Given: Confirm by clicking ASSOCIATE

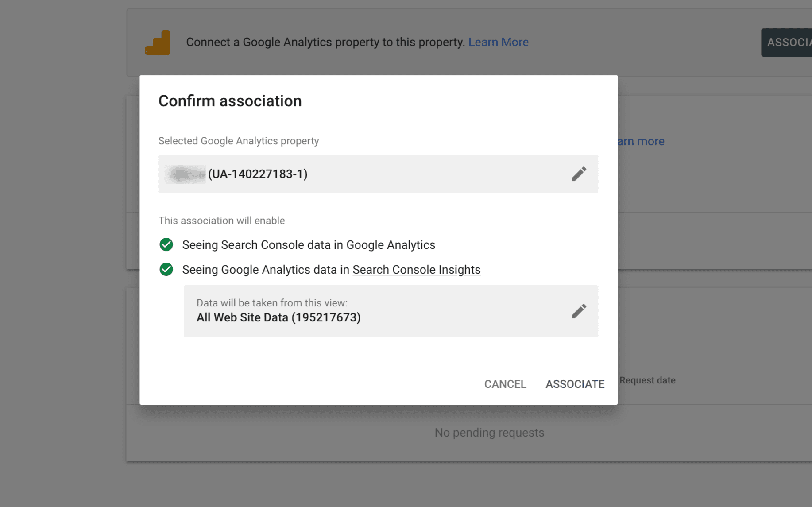Looking at the screenshot, I should point(575,384).
